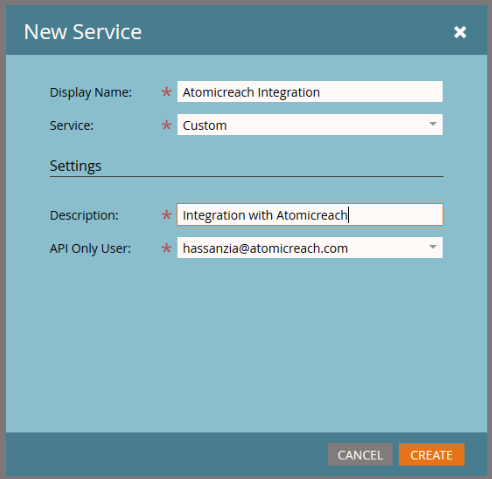The image size is (492, 479).
Task: Click the required asterisk beside API Only User
Action: pyautogui.click(x=166, y=248)
